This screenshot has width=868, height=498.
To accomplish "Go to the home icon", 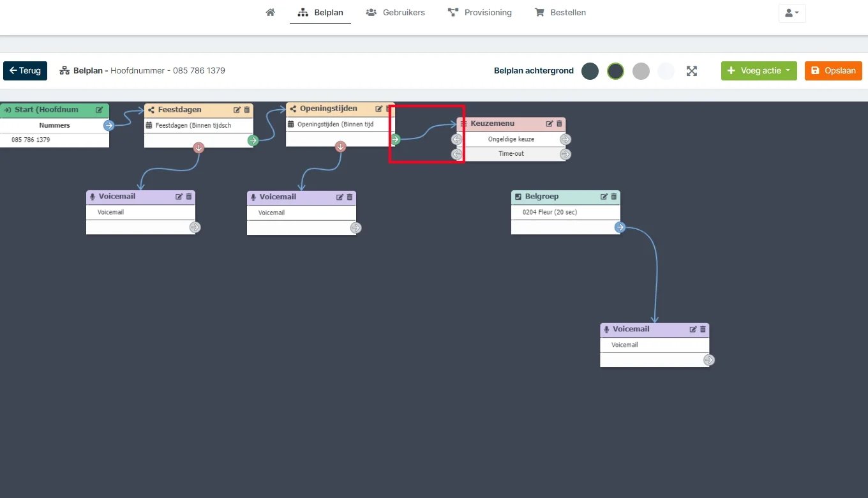I will tap(271, 12).
